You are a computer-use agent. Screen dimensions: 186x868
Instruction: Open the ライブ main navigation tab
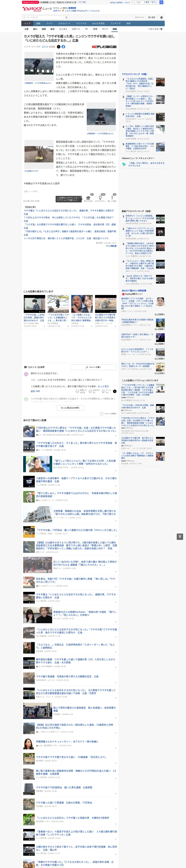tap(49, 24)
